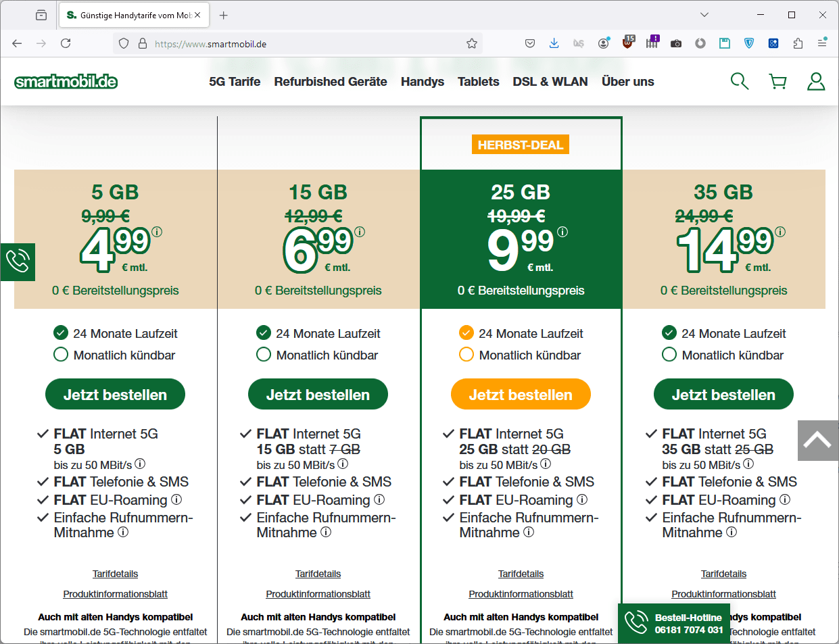Select 24 Monate Laufzeit for 5 GB tariff
Screen dimensions: 839x644
[61, 332]
